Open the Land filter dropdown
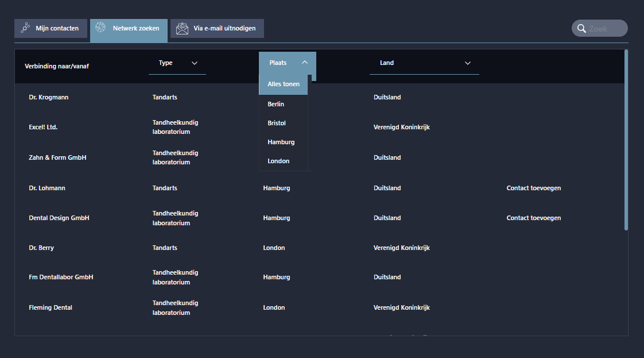Screen dimensions: 644x358 tap(424, 63)
